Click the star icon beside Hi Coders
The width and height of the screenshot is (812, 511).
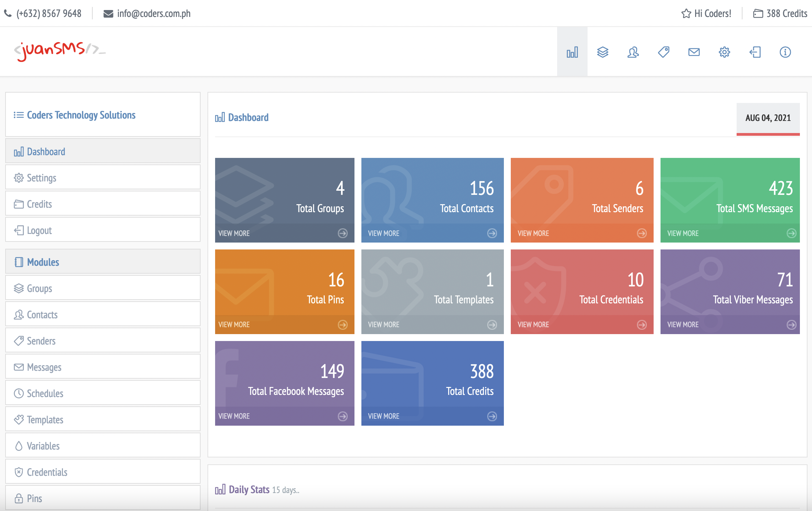686,13
